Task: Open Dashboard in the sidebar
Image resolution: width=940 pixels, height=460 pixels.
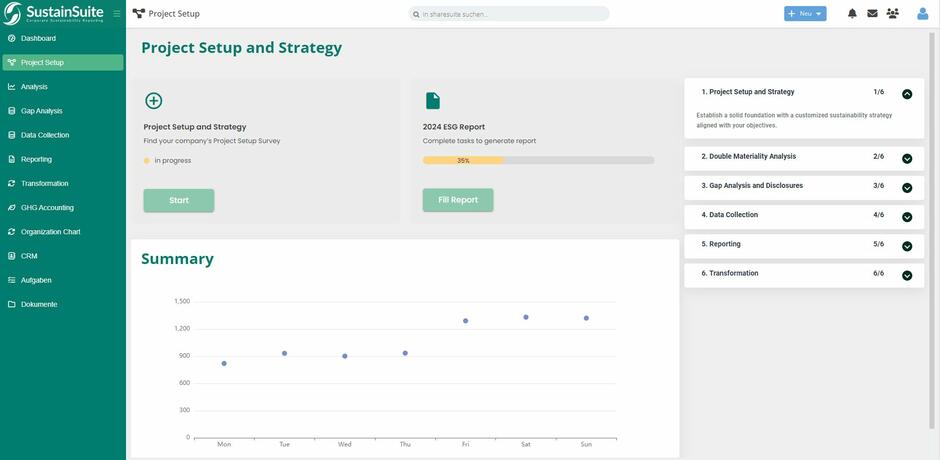Action: 38,38
